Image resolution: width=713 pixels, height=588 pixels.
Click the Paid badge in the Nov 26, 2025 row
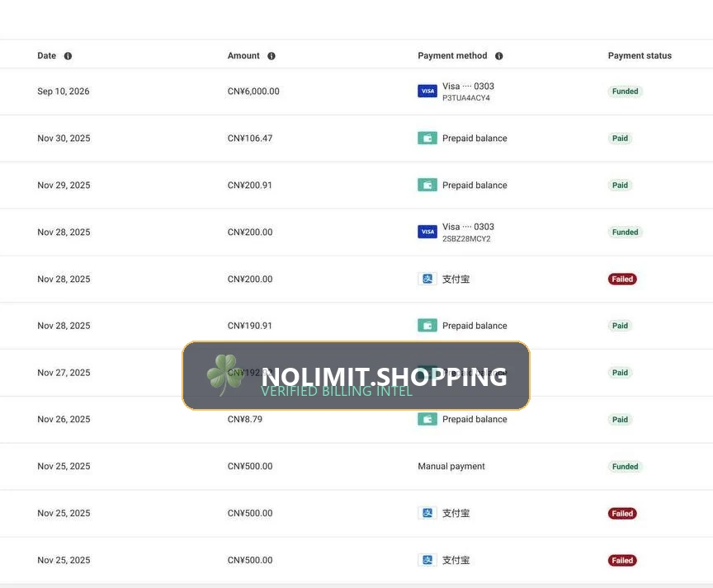[620, 420]
